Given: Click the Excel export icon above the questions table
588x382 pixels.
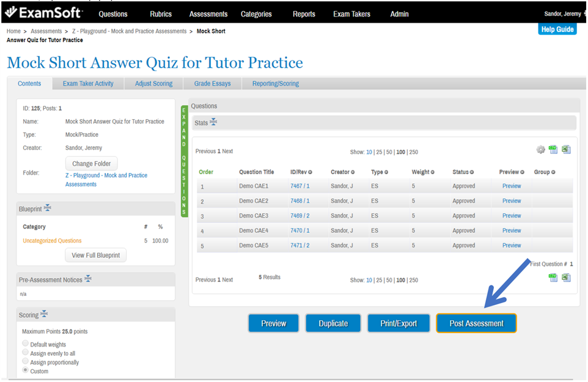Looking at the screenshot, I should [566, 150].
